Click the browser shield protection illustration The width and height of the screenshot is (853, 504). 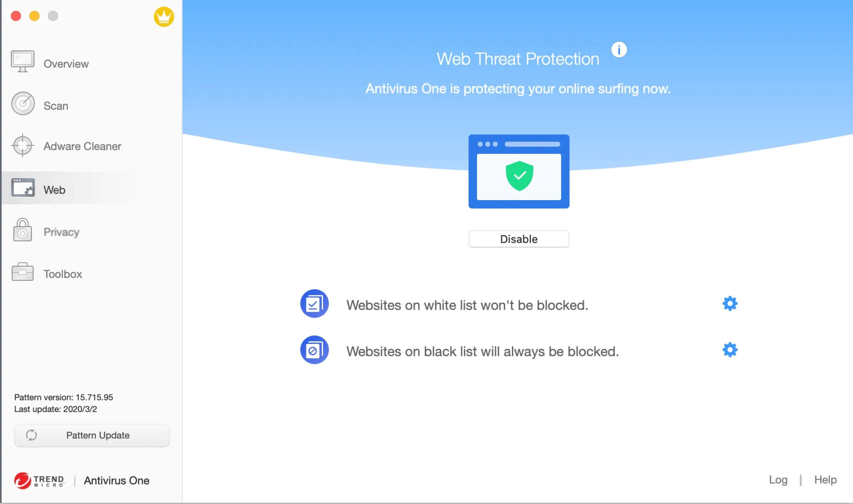coord(519,171)
